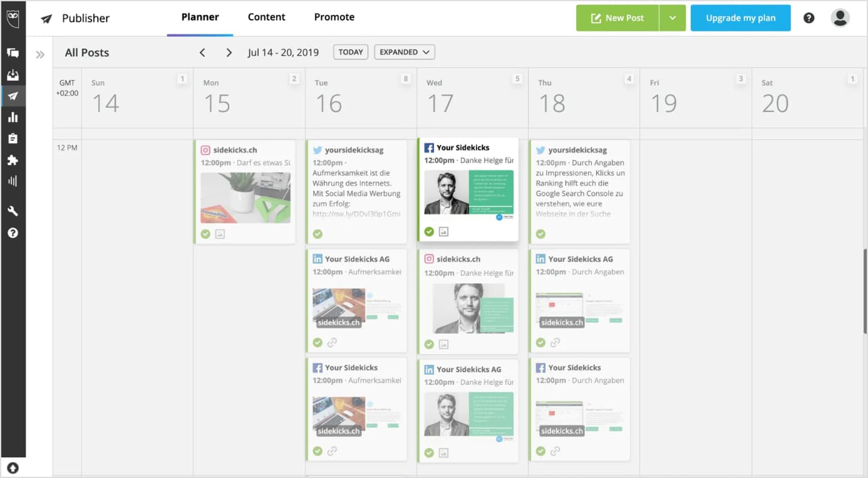The width and height of the screenshot is (868, 478).
Task: Click Tuesday post count badge 8
Action: pos(406,79)
